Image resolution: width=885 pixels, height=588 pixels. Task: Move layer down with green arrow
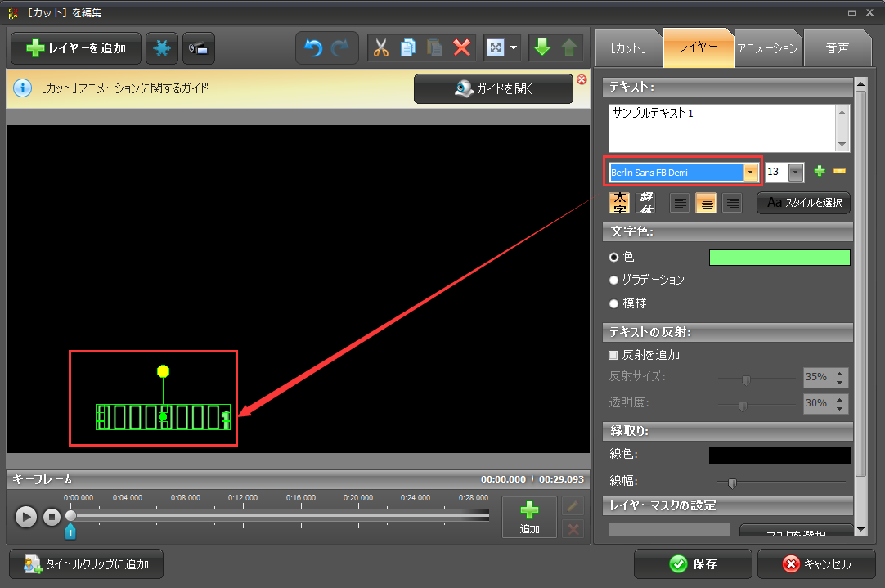click(x=541, y=48)
